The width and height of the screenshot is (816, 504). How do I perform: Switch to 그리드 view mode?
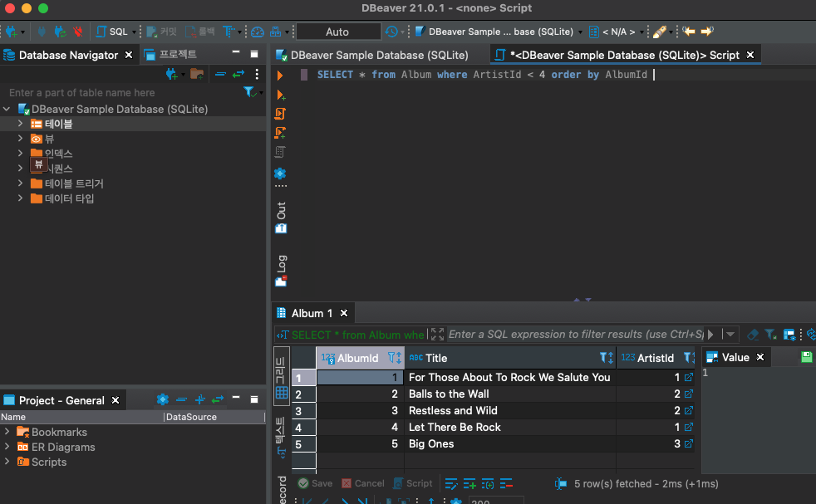pos(281,377)
